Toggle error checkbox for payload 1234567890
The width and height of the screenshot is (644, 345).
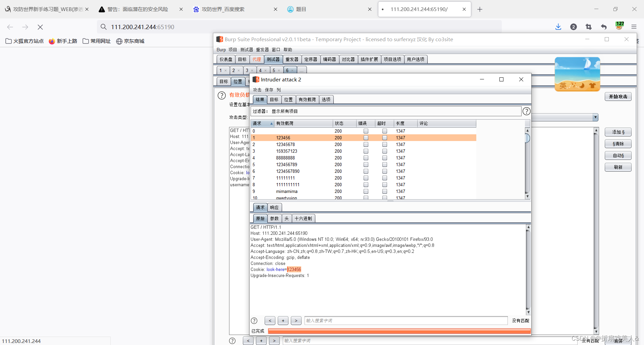coord(366,171)
